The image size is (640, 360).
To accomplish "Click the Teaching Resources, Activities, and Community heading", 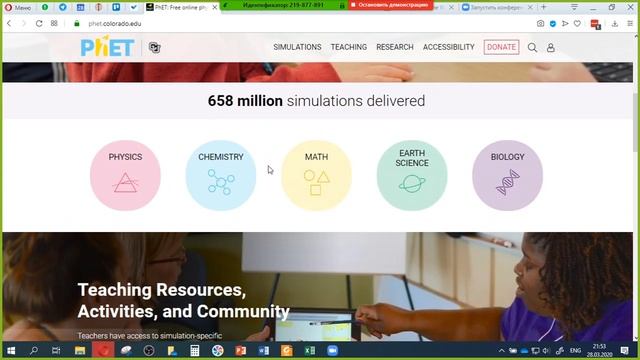I will [183, 300].
